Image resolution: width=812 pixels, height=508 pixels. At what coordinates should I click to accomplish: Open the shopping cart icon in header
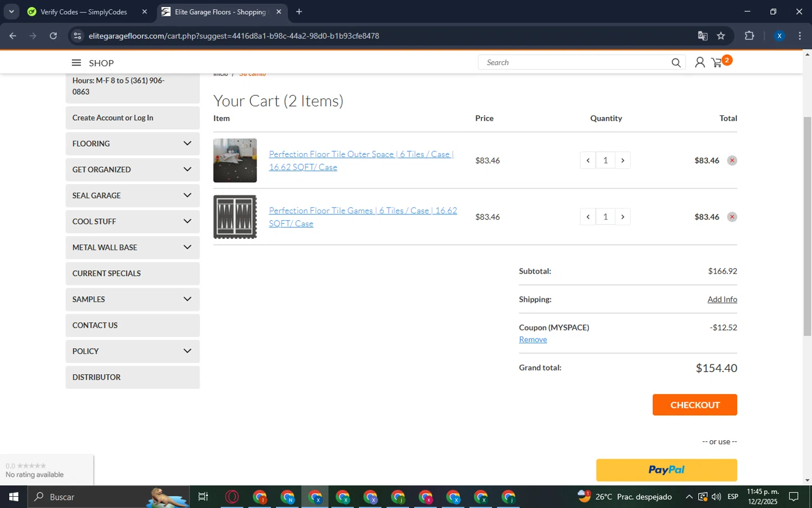(717, 63)
